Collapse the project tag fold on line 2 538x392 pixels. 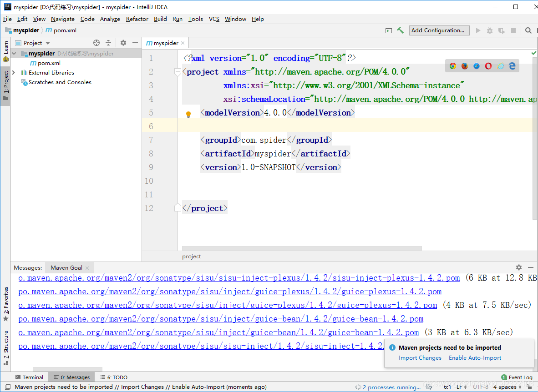click(178, 72)
